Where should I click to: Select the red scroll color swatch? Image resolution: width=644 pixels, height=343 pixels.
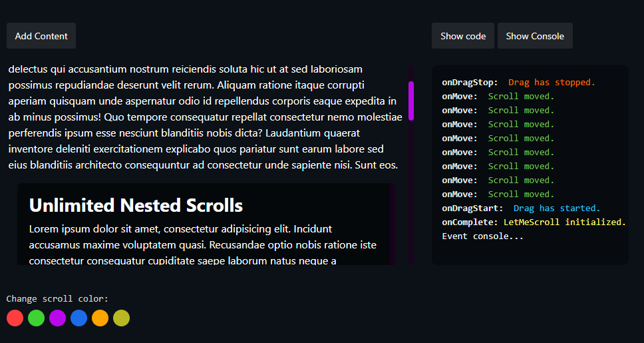click(15, 318)
